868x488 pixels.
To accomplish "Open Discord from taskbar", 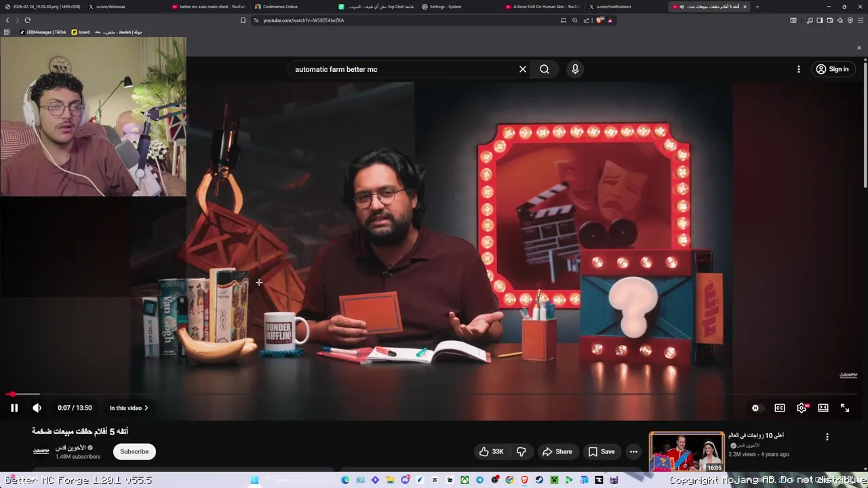I will [x=405, y=480].
